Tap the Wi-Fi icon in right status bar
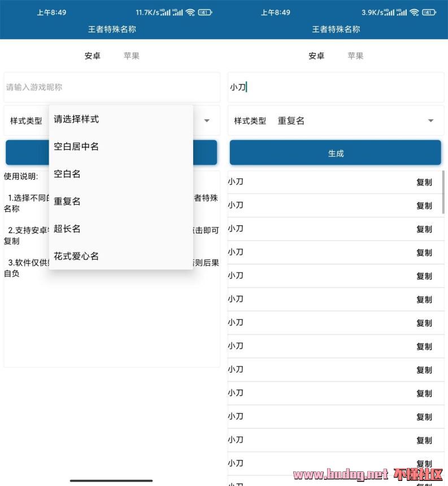Viewport: 448px width, 486px height. (x=414, y=12)
